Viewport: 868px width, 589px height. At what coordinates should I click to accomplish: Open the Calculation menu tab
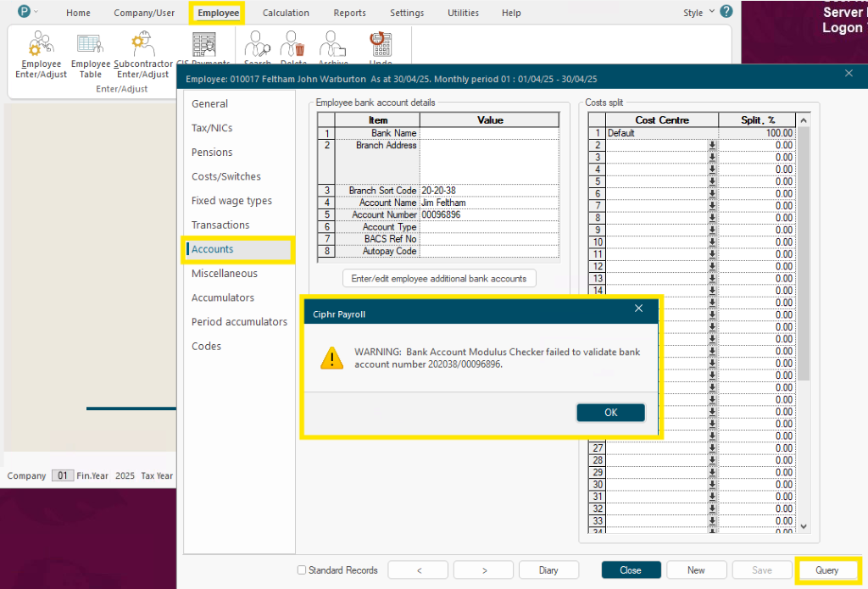click(x=286, y=13)
